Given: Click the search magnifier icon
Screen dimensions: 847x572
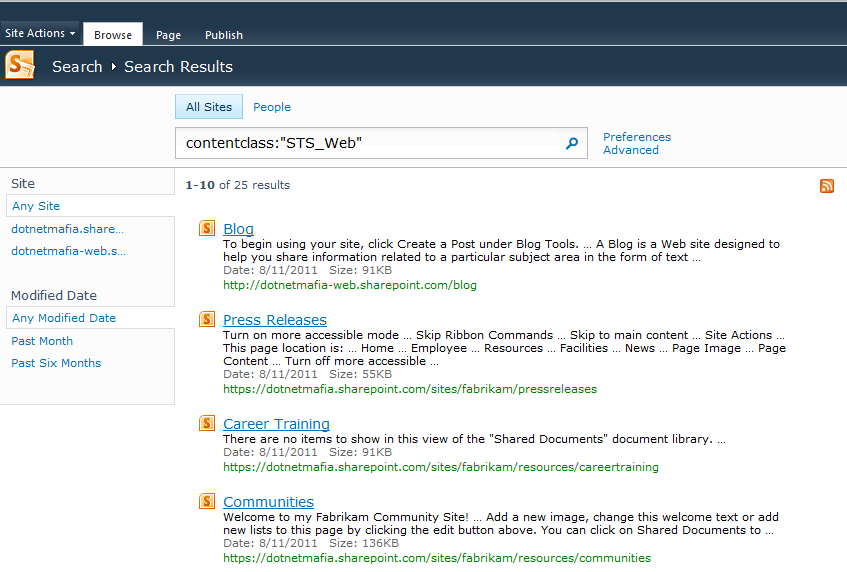Looking at the screenshot, I should (x=572, y=143).
